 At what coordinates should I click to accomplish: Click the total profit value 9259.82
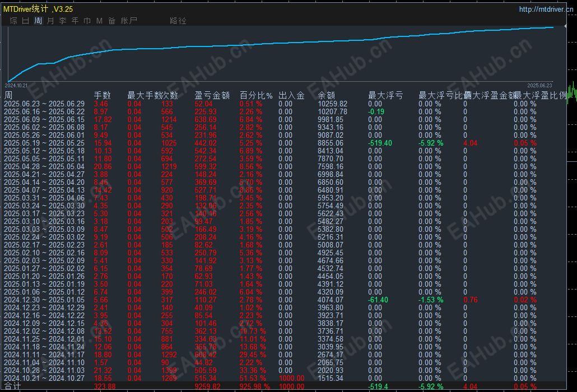[x=207, y=387]
